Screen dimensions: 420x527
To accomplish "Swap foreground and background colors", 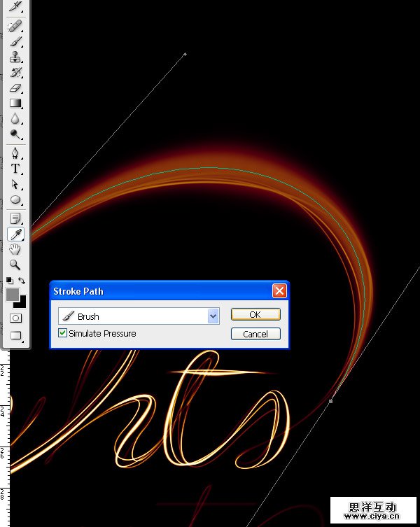I will pyautogui.click(x=22, y=281).
